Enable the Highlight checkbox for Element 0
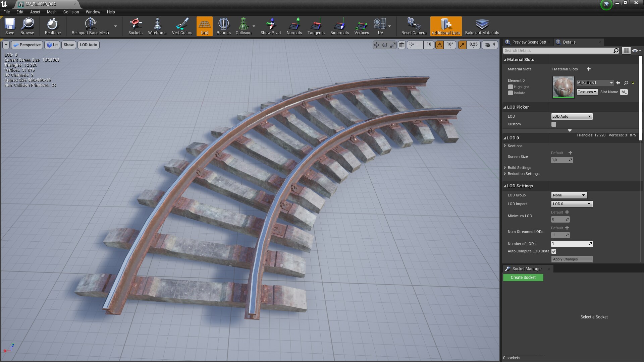The width and height of the screenshot is (644, 362). coord(511,87)
